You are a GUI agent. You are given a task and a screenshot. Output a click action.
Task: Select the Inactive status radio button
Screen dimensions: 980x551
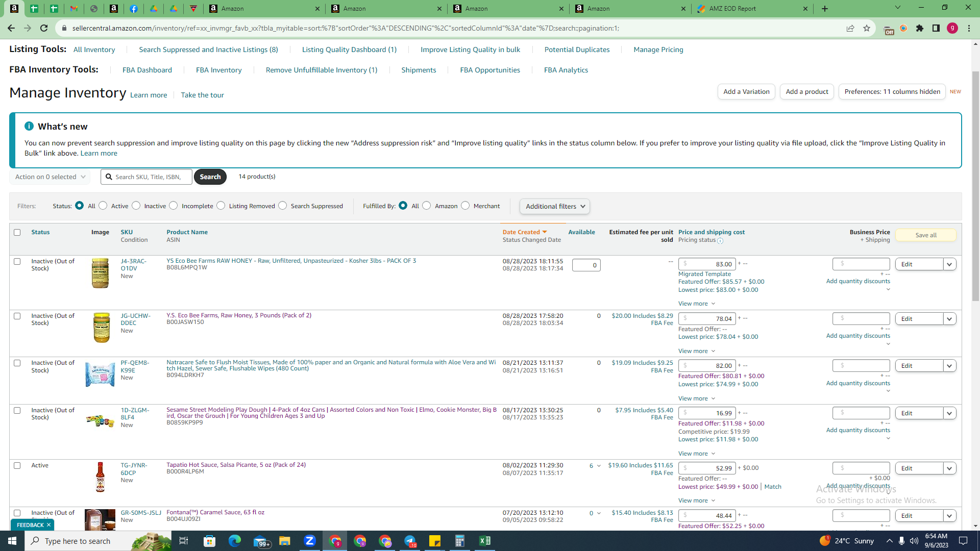coord(136,206)
